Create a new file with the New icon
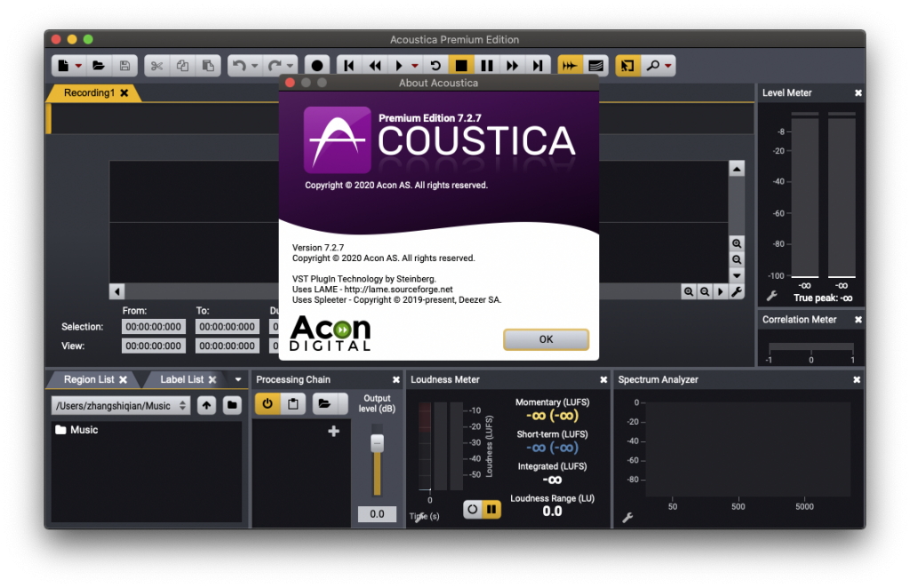Screen dimensions: 910x588 click(63, 66)
